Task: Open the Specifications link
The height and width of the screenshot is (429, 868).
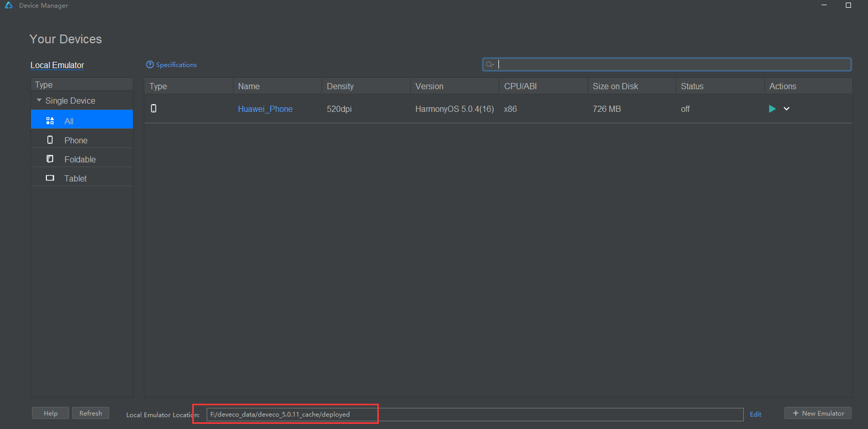Action: pyautogui.click(x=176, y=64)
